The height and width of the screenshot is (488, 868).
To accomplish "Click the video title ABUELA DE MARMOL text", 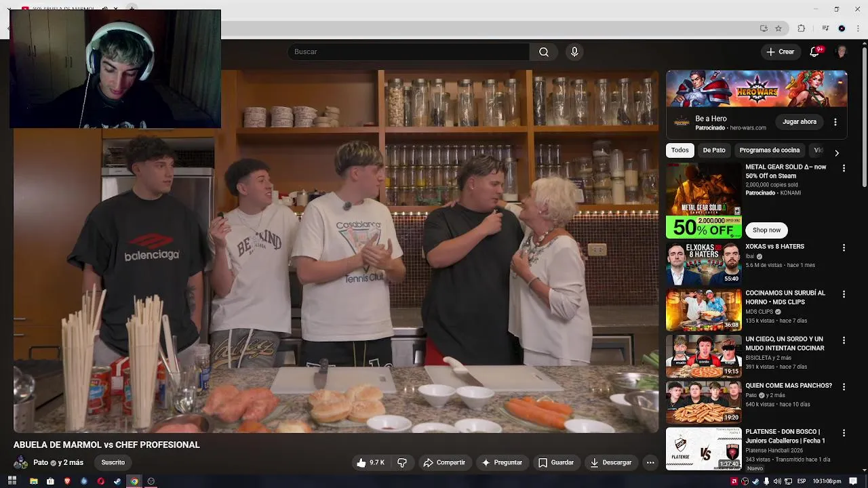I will pos(106,445).
